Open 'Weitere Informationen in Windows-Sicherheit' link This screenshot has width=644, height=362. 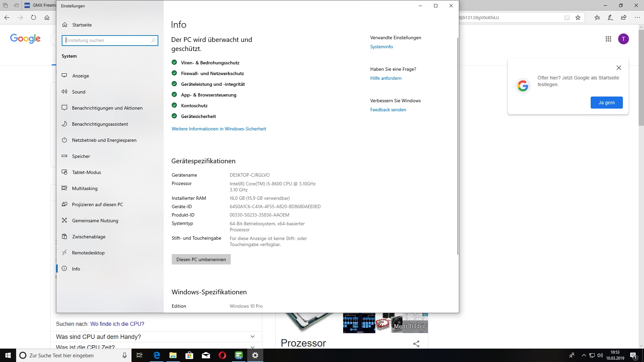tap(219, 129)
